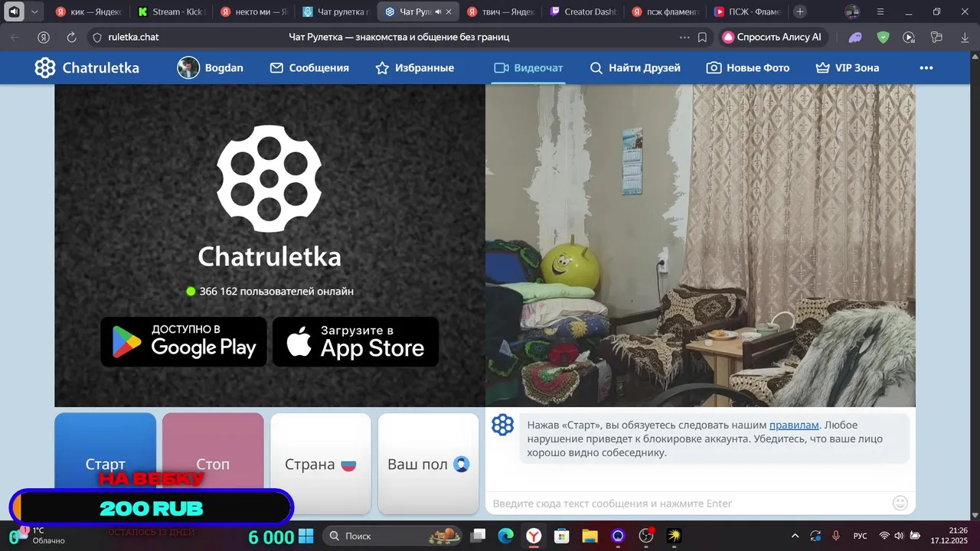Open the Страна country selector
This screenshot has height=551, width=980.
(321, 464)
